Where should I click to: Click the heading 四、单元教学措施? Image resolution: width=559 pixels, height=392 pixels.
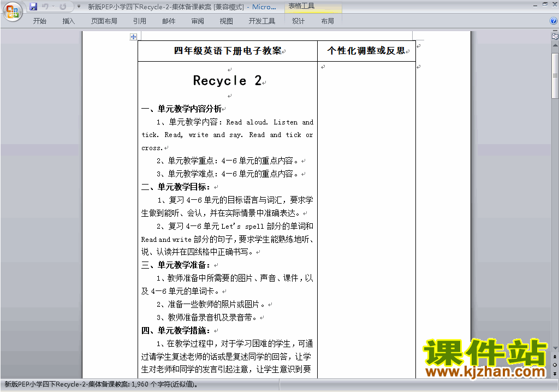[x=175, y=330]
